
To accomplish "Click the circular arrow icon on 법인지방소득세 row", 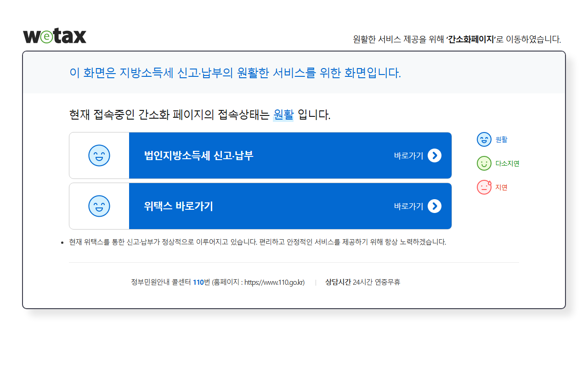I will [435, 155].
